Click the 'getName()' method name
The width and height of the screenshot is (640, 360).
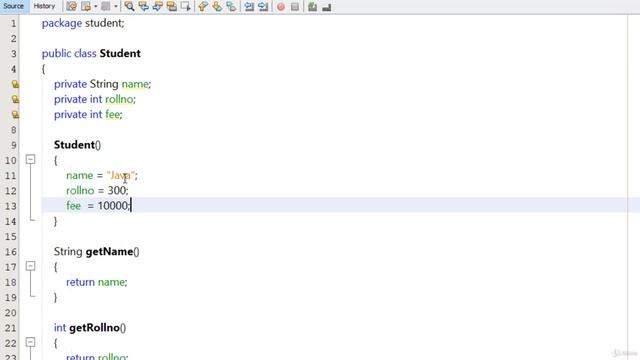112,252
